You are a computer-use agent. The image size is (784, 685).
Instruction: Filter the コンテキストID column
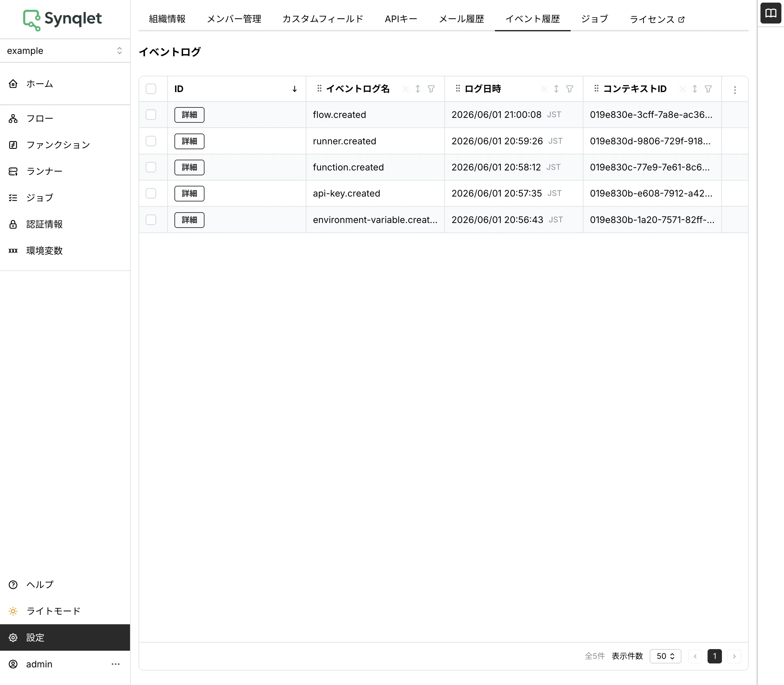coord(708,89)
